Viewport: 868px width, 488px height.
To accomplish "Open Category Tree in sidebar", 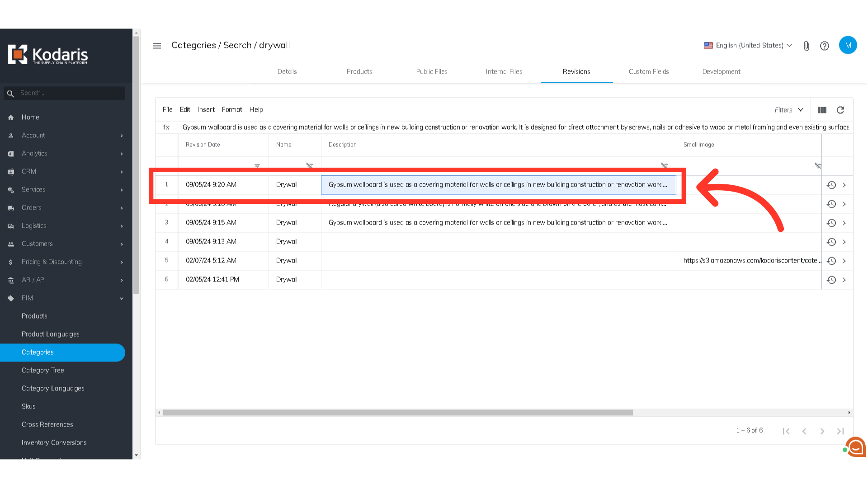I will click(43, 370).
